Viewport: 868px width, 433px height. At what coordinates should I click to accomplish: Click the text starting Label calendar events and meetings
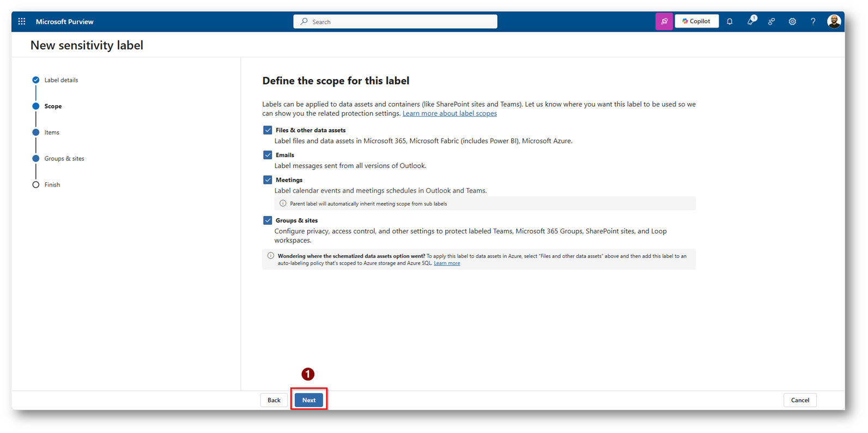(x=380, y=191)
